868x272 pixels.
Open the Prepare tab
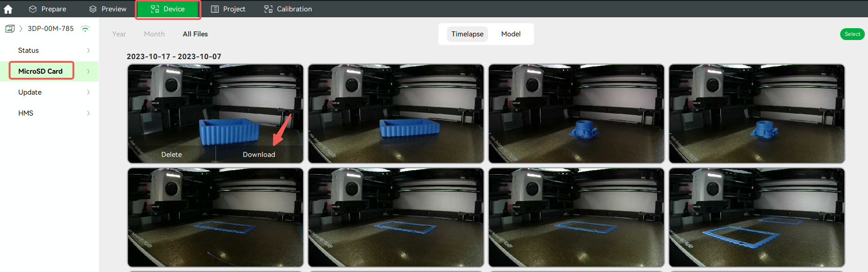point(47,9)
